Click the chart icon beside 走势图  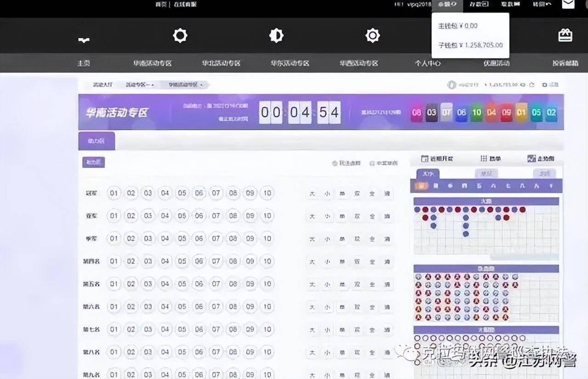(x=531, y=158)
